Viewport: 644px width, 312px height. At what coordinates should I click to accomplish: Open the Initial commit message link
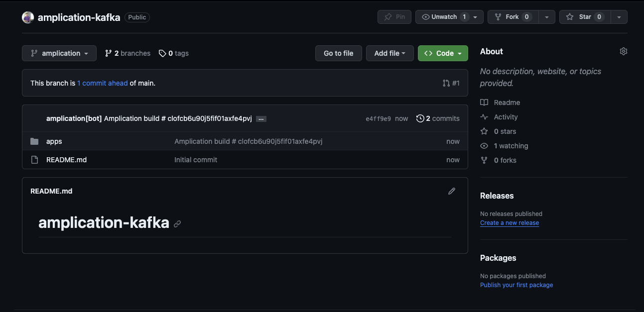tap(196, 160)
